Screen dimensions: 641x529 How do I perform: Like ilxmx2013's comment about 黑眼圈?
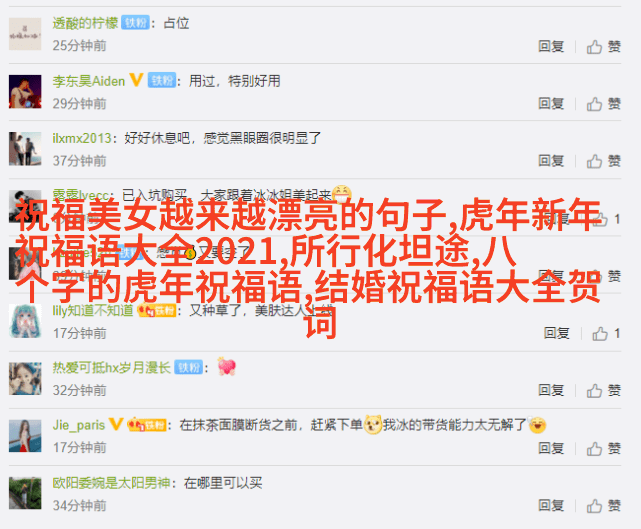(x=604, y=161)
